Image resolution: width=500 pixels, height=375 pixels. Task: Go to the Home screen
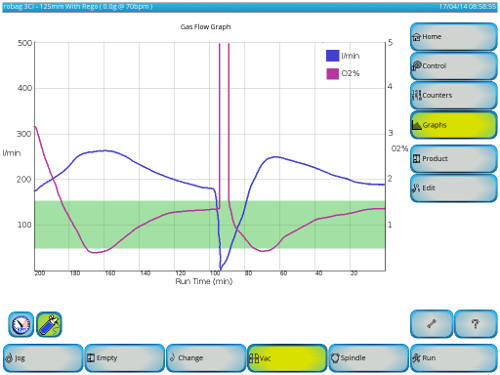coord(454,37)
